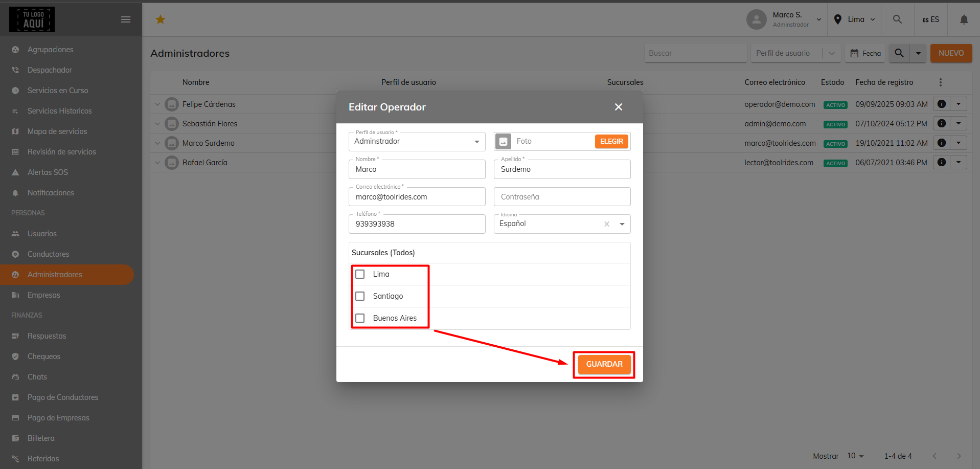Open Pago de Conductores in the sidebar

coord(63,397)
